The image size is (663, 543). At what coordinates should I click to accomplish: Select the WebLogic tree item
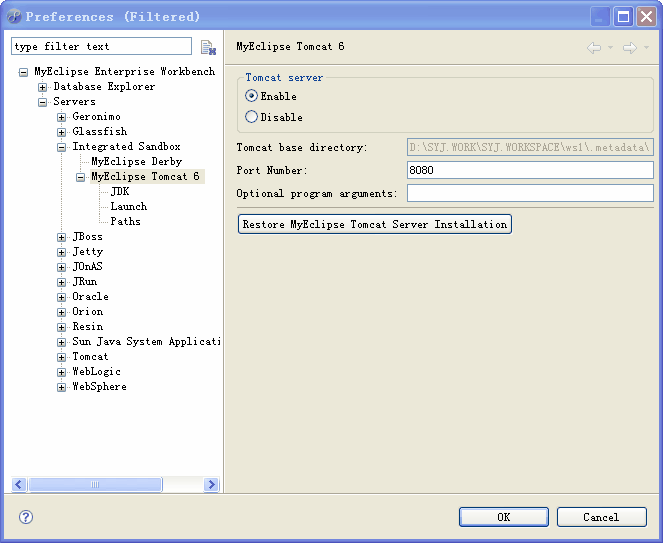96,372
